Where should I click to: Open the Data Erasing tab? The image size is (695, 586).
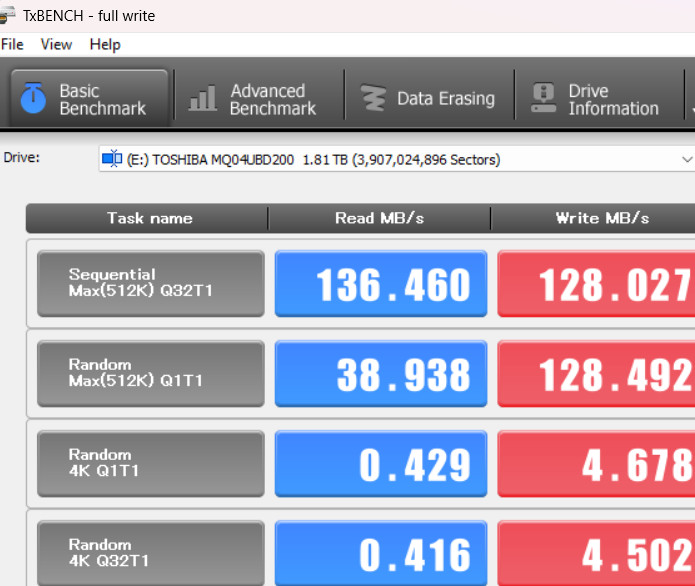tap(429, 98)
